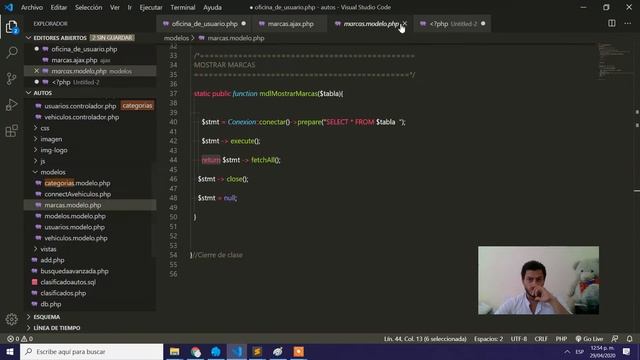This screenshot has height=360, width=640.
Task: Open Chrome from the taskbar
Action: pos(196,351)
